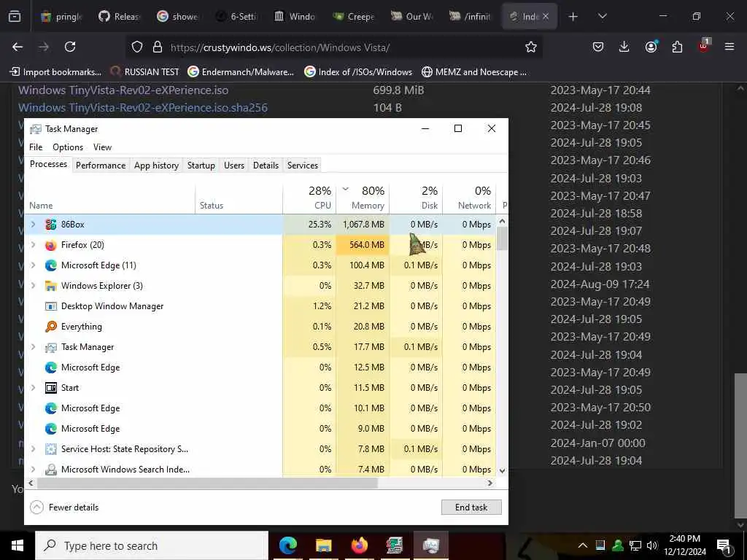The width and height of the screenshot is (747, 560).
Task: Open the Task Manager File menu
Action: [x=36, y=147]
